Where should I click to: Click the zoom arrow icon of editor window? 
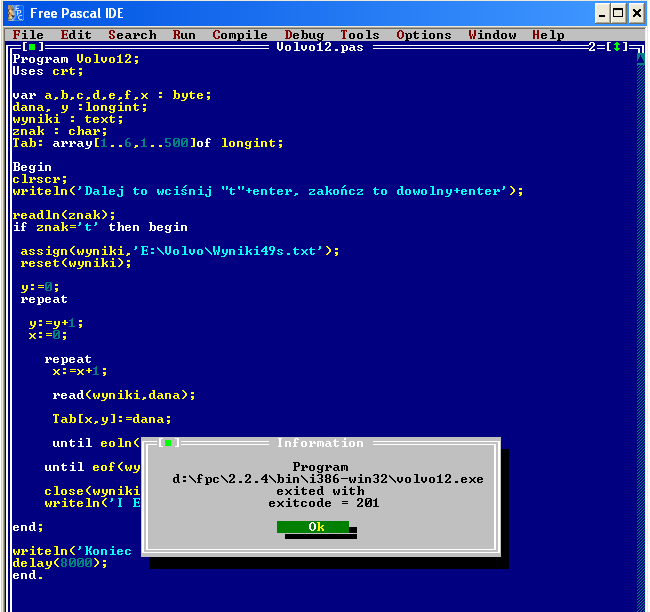coord(617,47)
